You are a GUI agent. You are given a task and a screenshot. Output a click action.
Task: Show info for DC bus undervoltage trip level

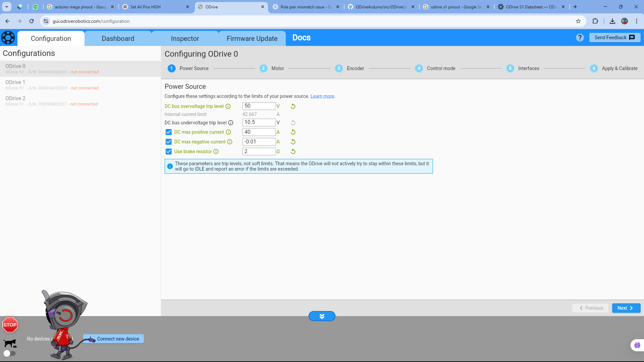click(x=231, y=123)
